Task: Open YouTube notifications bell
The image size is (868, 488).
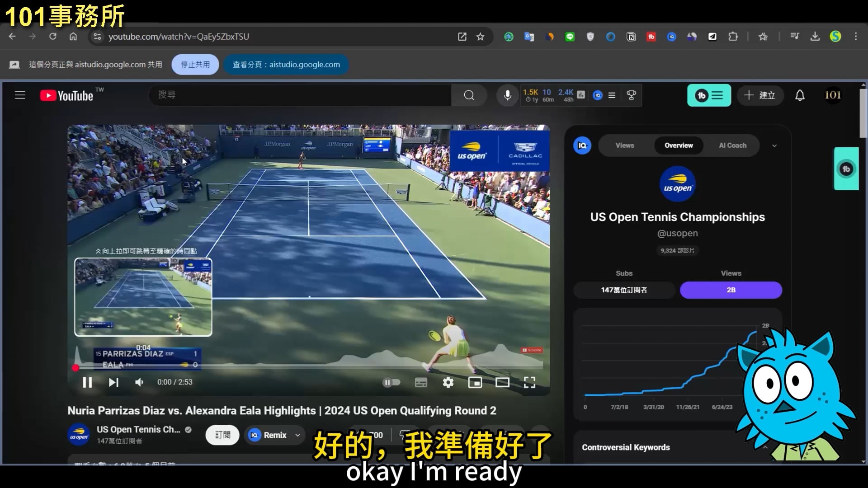Action: pos(800,95)
